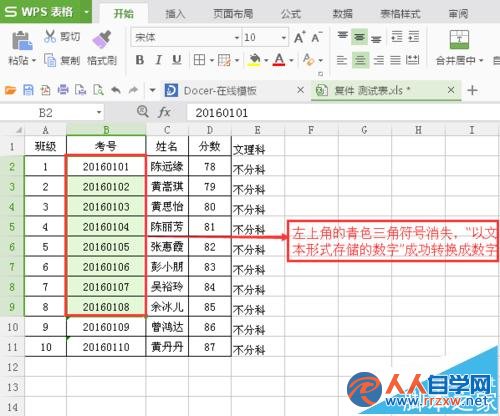Click the open folder icon

10,90
